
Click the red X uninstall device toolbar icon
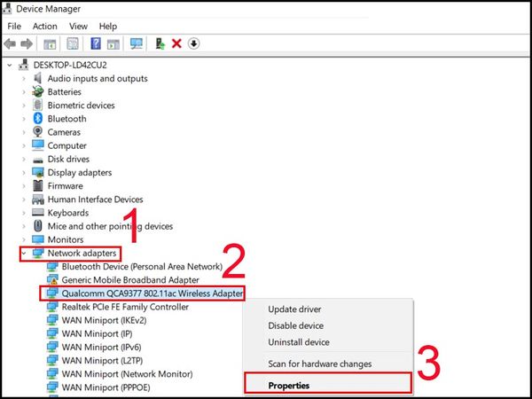click(x=176, y=43)
